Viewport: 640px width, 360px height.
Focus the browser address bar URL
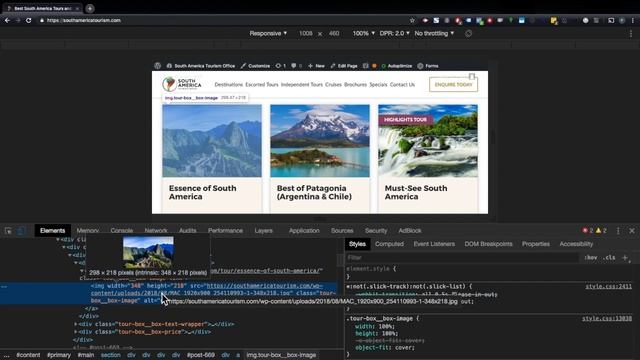tap(84, 20)
